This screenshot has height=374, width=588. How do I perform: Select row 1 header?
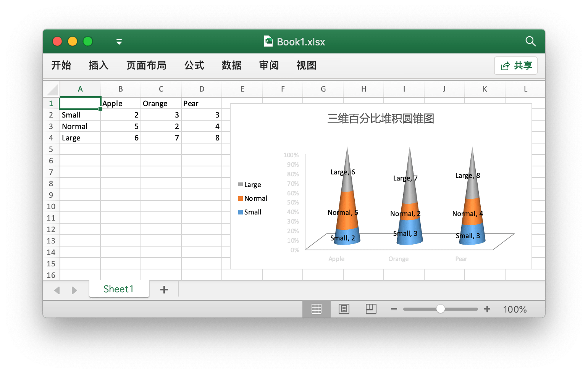pyautogui.click(x=51, y=103)
